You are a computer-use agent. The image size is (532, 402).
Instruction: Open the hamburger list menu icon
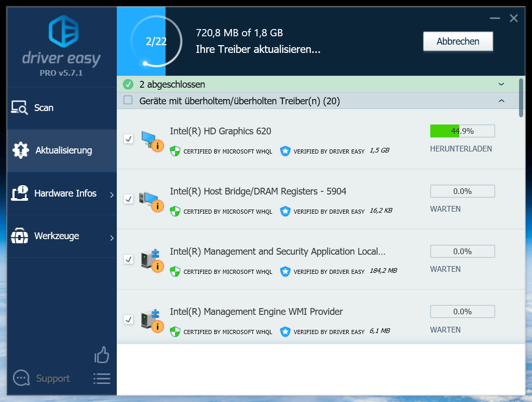coord(102,379)
